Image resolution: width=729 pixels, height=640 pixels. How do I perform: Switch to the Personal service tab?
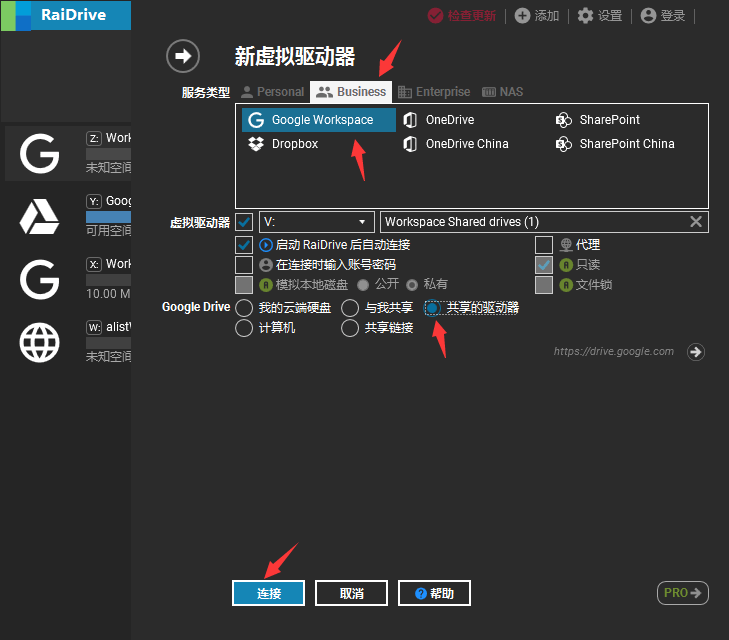273,92
